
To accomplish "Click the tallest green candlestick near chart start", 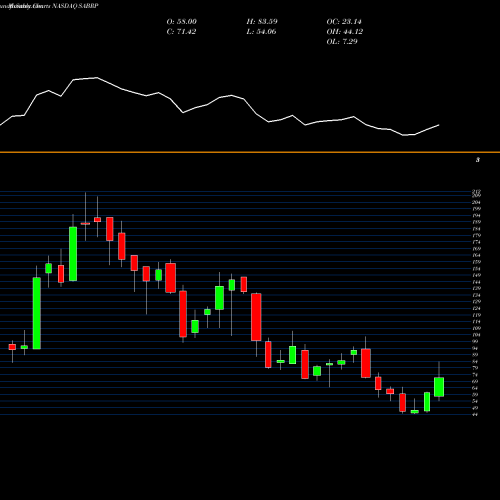I will (x=37, y=313).
